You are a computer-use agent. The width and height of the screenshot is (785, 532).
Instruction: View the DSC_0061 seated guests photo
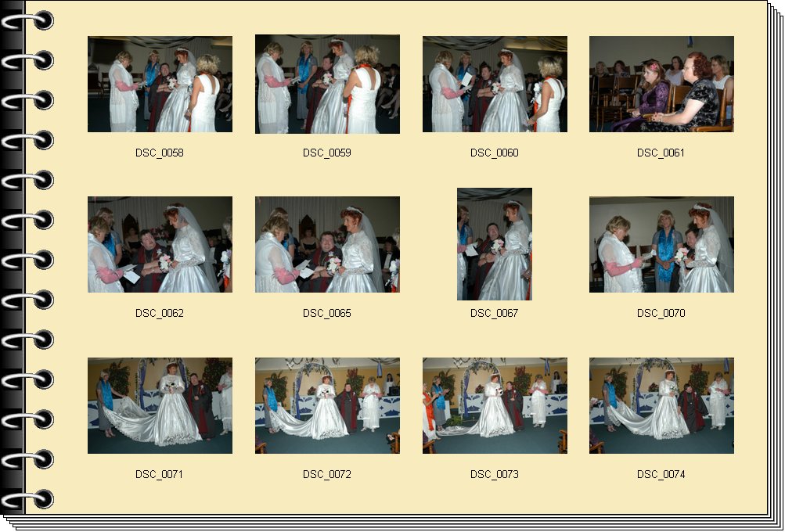coord(661,84)
